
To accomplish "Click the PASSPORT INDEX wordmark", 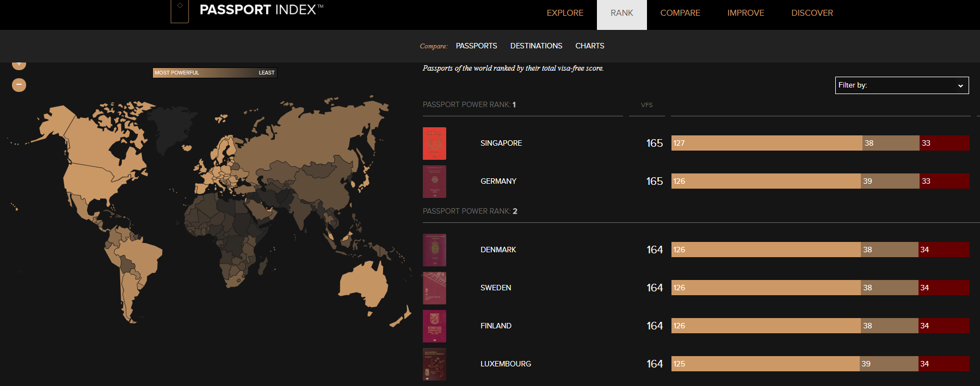I will (x=261, y=10).
